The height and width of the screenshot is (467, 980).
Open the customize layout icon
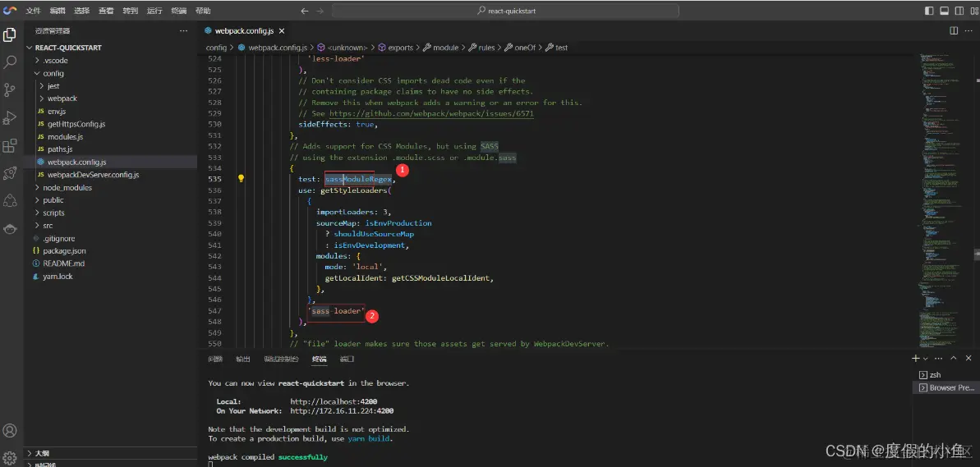(x=973, y=11)
